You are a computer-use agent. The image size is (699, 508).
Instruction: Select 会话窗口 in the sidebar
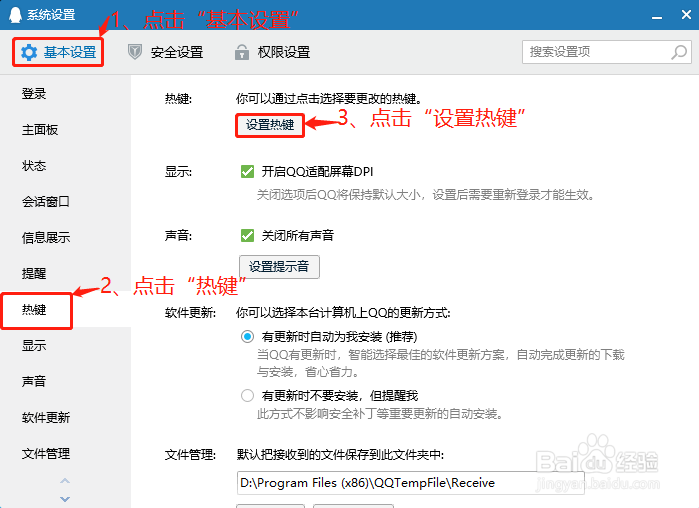click(45, 201)
